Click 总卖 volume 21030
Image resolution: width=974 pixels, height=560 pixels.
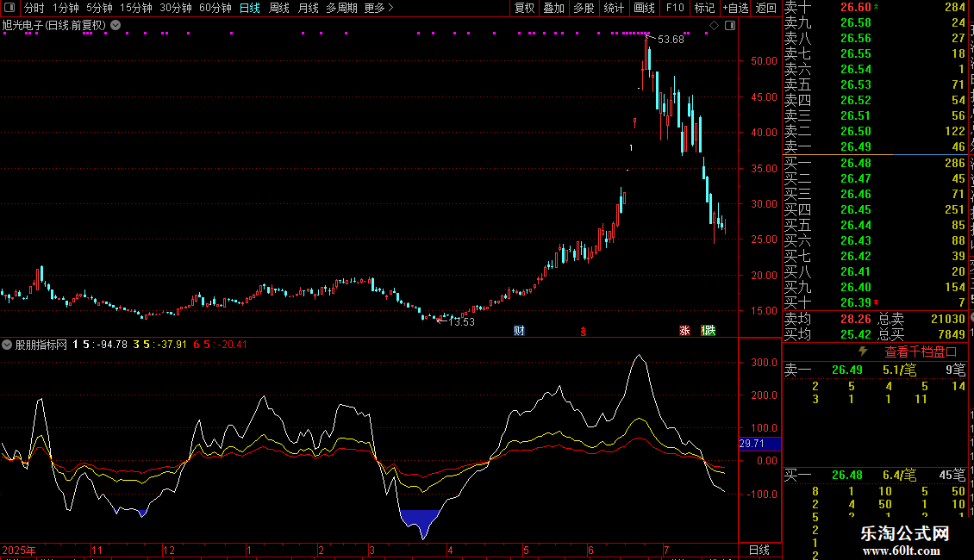coord(948,319)
